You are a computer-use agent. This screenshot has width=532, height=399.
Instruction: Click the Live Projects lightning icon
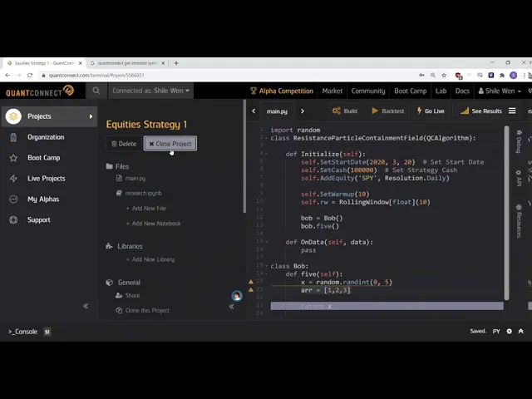(13, 179)
